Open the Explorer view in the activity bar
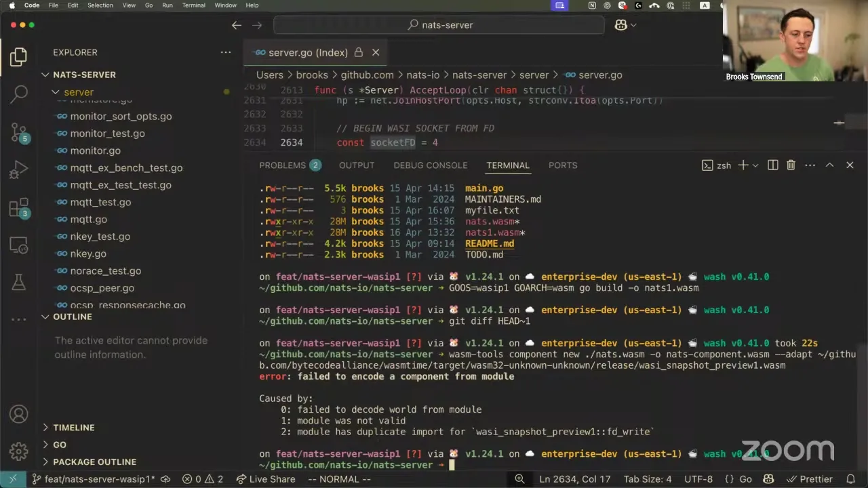The image size is (868, 488). pos(19,57)
